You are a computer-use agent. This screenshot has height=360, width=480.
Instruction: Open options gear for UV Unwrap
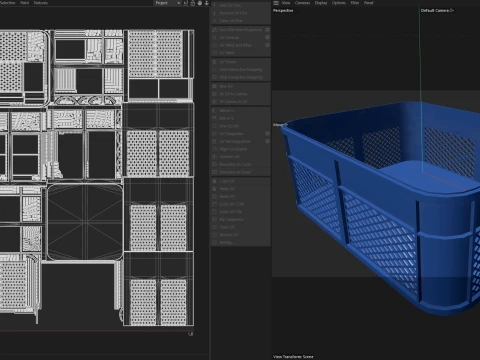click(x=267, y=37)
